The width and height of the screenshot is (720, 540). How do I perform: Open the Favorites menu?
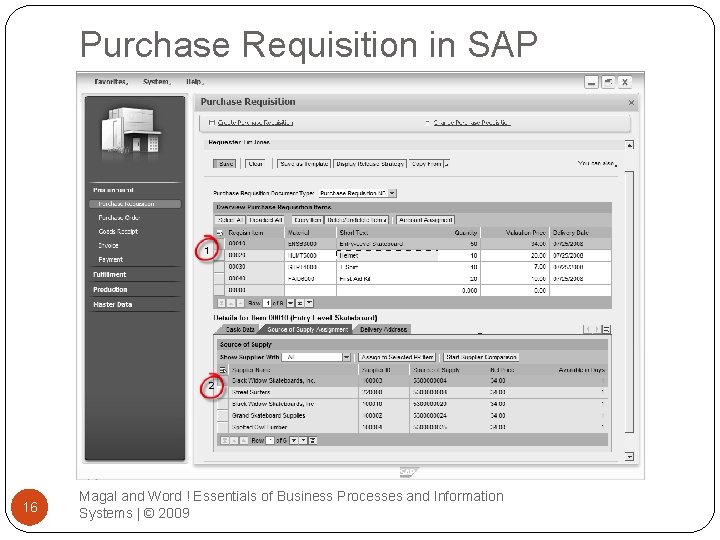(111, 81)
